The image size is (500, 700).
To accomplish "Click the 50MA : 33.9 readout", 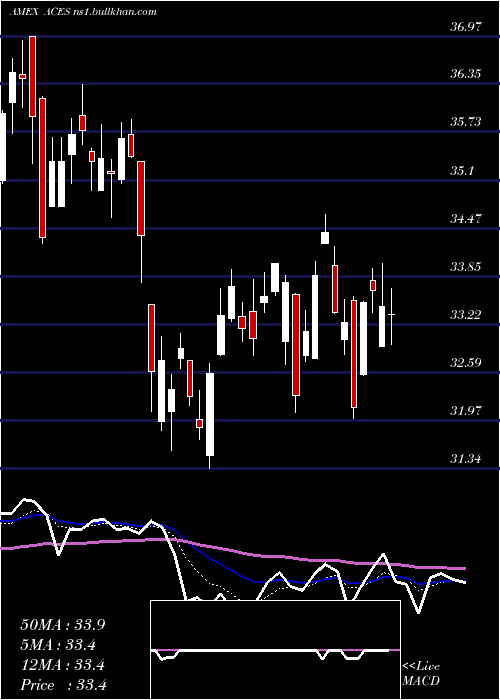I will (x=62, y=625).
